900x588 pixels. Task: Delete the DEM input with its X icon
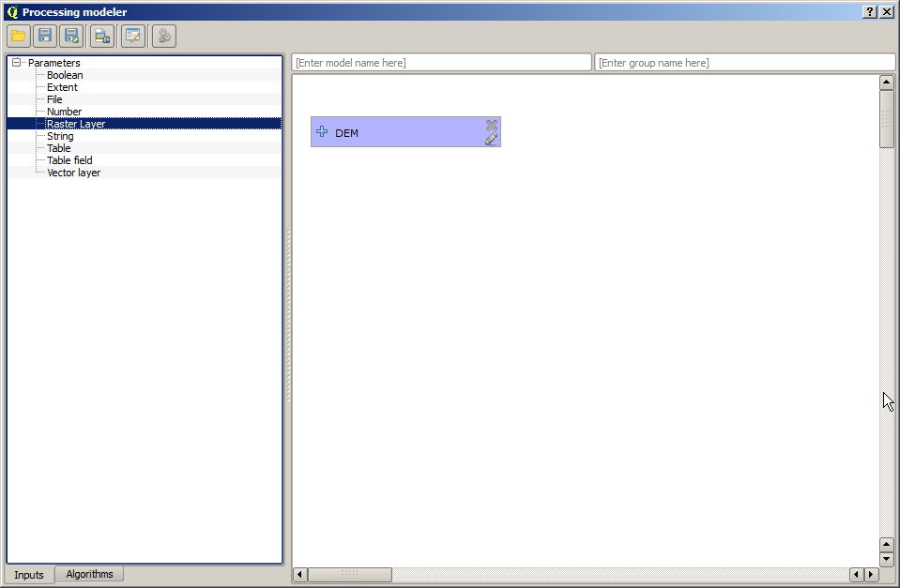point(491,125)
